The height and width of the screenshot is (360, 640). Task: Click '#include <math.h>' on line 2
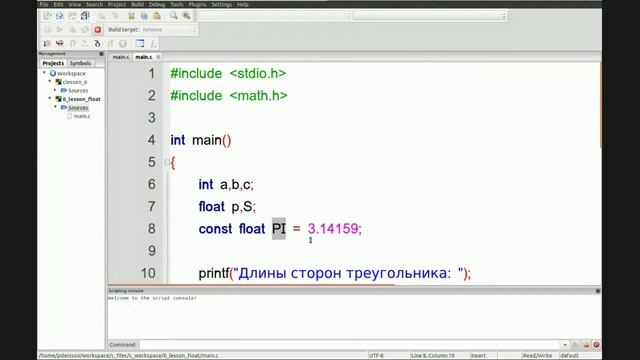tap(229, 96)
